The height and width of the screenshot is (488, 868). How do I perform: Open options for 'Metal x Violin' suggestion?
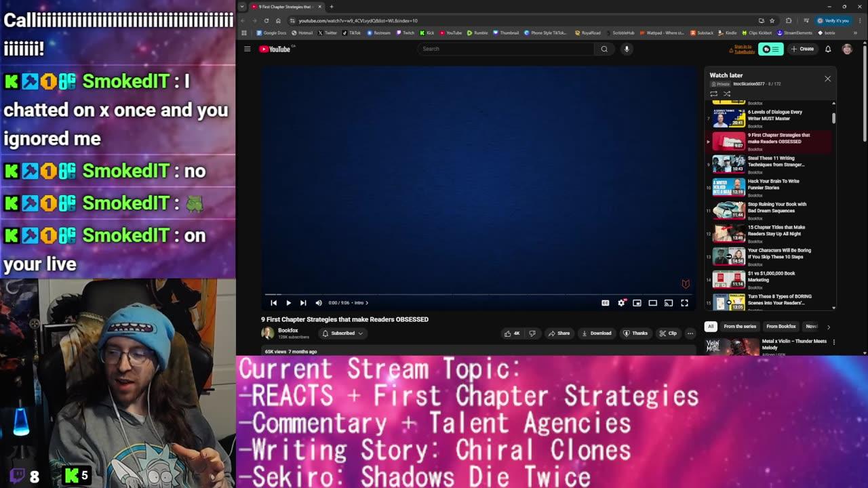[834, 342]
